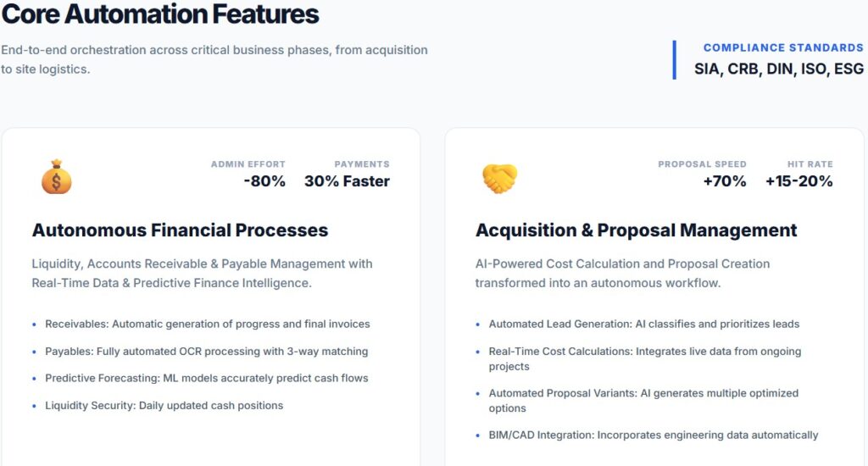The height and width of the screenshot is (466, 868).
Task: Open the Autonomous Financial Processes card title
Action: click(180, 230)
